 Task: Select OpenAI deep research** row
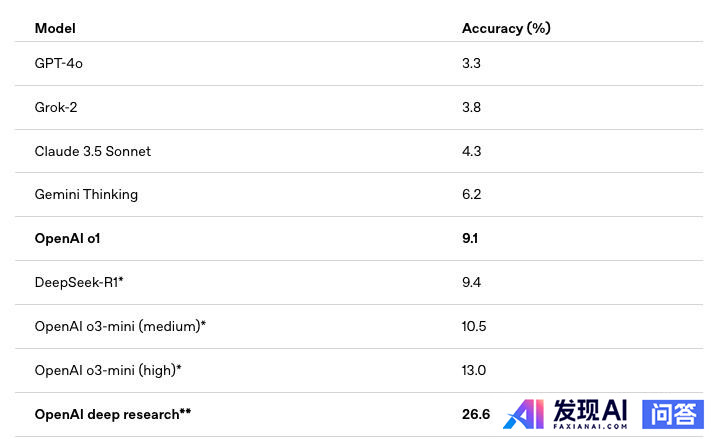point(359,414)
